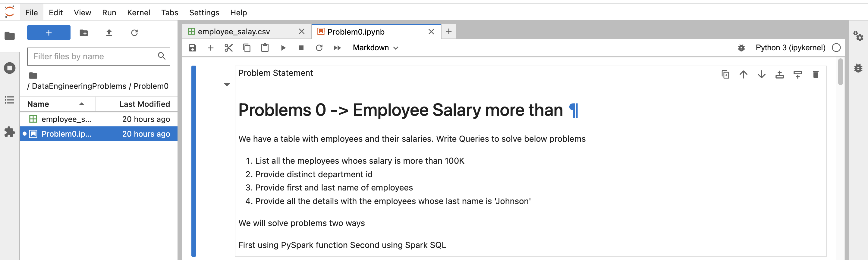Viewport: 868px width, 260px height.
Task: Enable the debugger bug icon in toolbar
Action: [x=741, y=48]
